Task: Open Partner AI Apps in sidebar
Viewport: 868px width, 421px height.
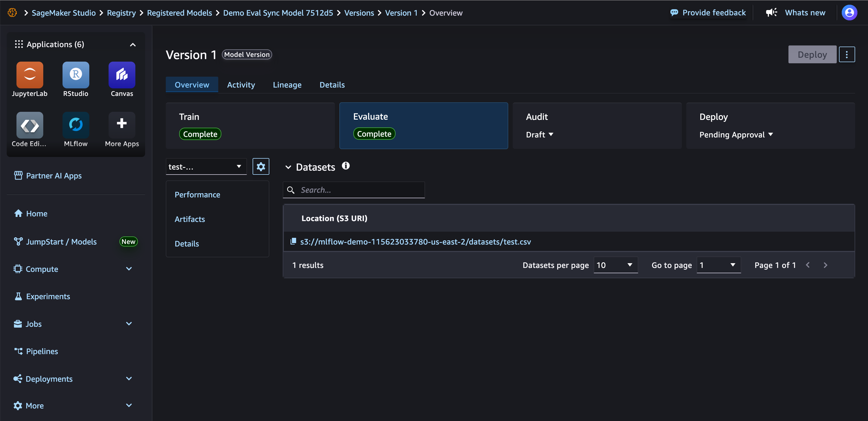Action: click(48, 176)
